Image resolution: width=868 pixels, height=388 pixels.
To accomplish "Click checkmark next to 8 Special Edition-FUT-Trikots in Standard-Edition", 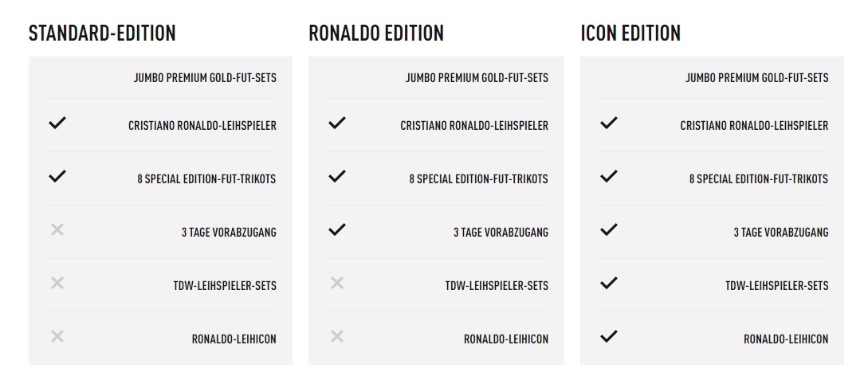I will (x=57, y=176).
